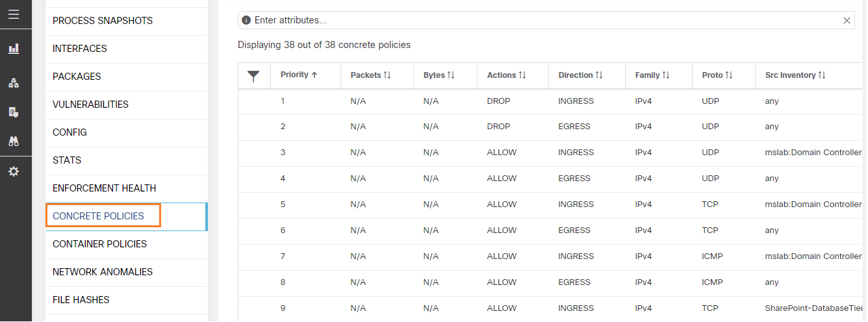The height and width of the screenshot is (322, 868).
Task: Open the hamburger navigation menu
Action: (x=14, y=14)
